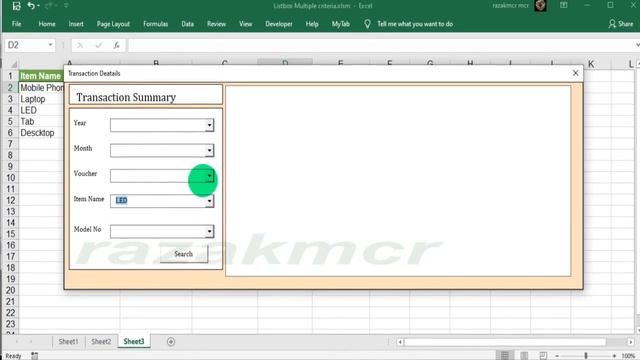Expand the Voucher combo box
The image size is (640, 360).
point(209,176)
